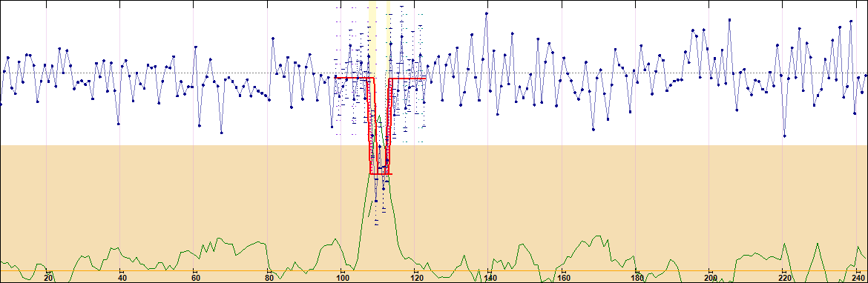Select the x-axis label 140

pyautogui.click(x=490, y=277)
